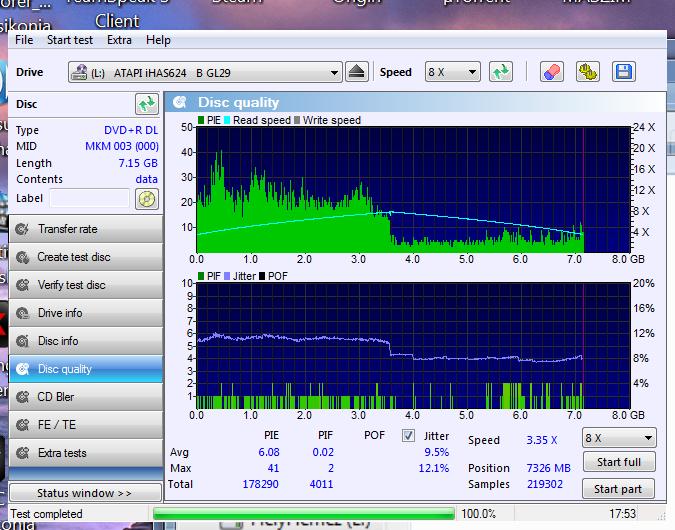Refresh disc info in the Disc panel

point(146,104)
